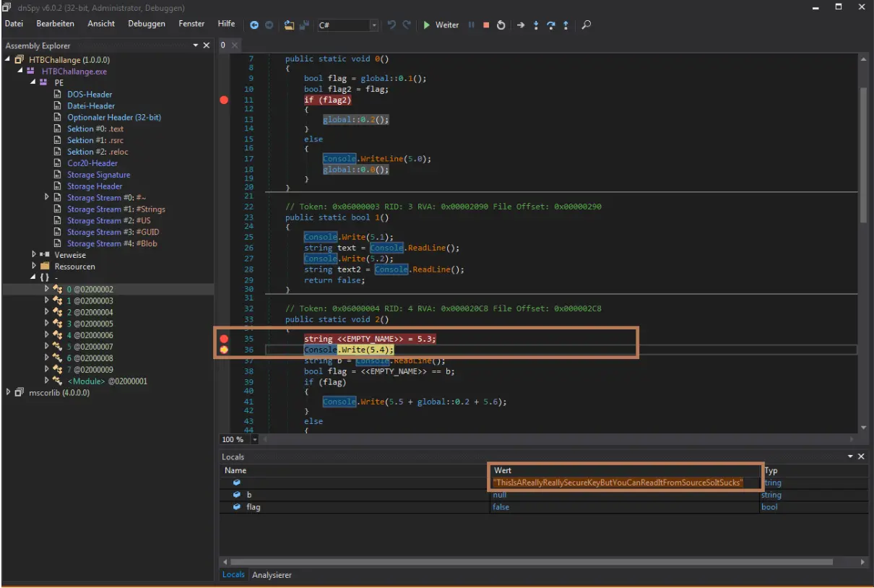Toggle the breakpoint on line 11
The height and width of the screenshot is (588, 874).
(x=224, y=100)
